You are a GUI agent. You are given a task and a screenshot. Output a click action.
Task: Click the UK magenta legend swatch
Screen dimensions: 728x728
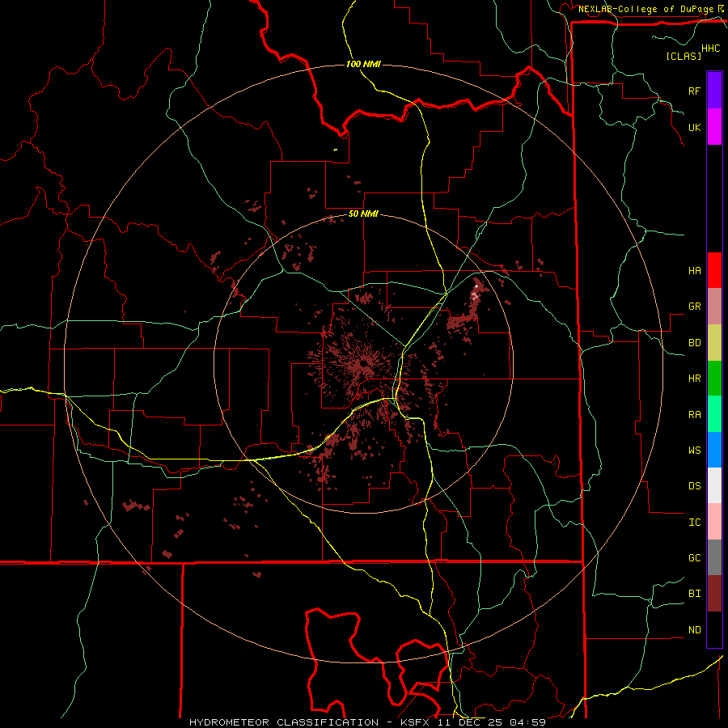pyautogui.click(x=714, y=127)
